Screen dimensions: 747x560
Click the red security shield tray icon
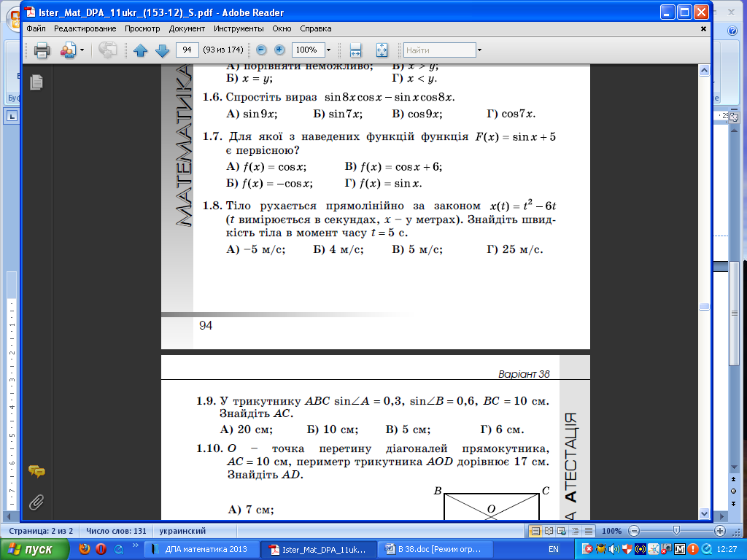(x=627, y=550)
